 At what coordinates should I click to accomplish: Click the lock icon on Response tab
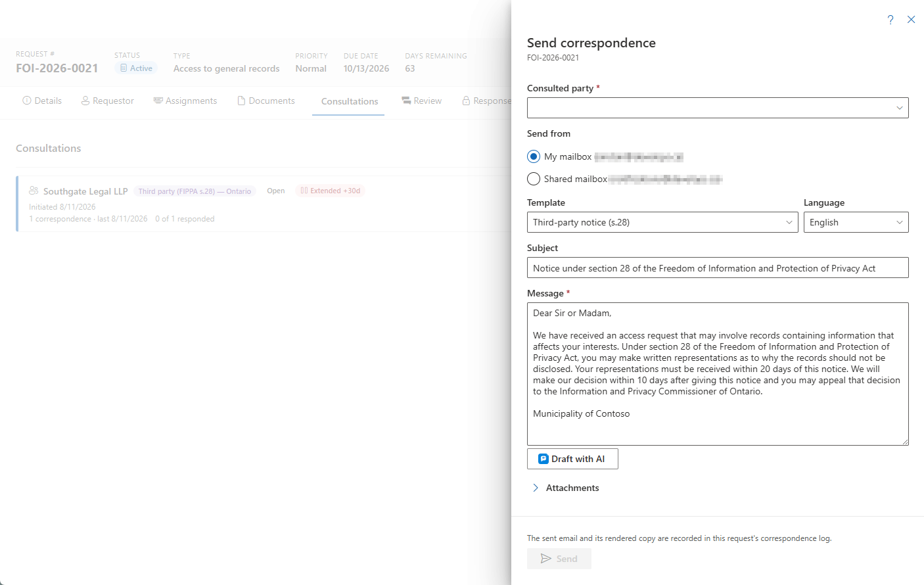(x=466, y=101)
